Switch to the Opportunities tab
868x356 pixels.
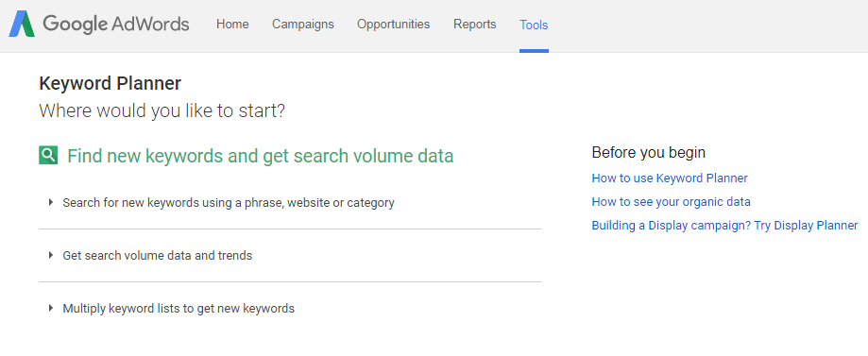point(393,25)
